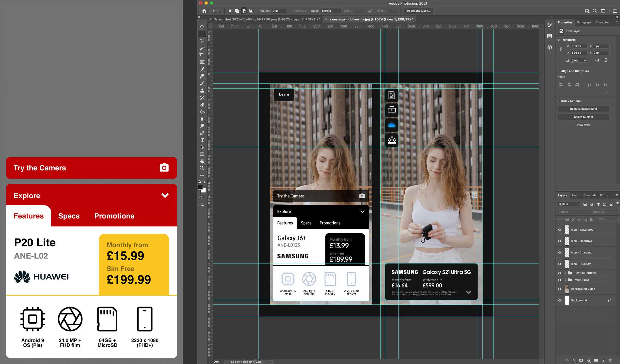The image size is (620, 364).
Task: Open the Style dropdown in options bar
Action: [331, 11]
